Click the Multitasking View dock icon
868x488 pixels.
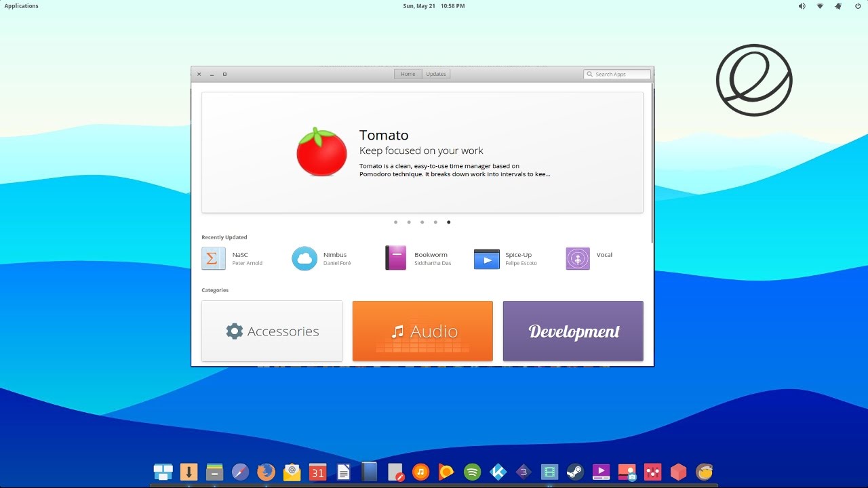[163, 472]
